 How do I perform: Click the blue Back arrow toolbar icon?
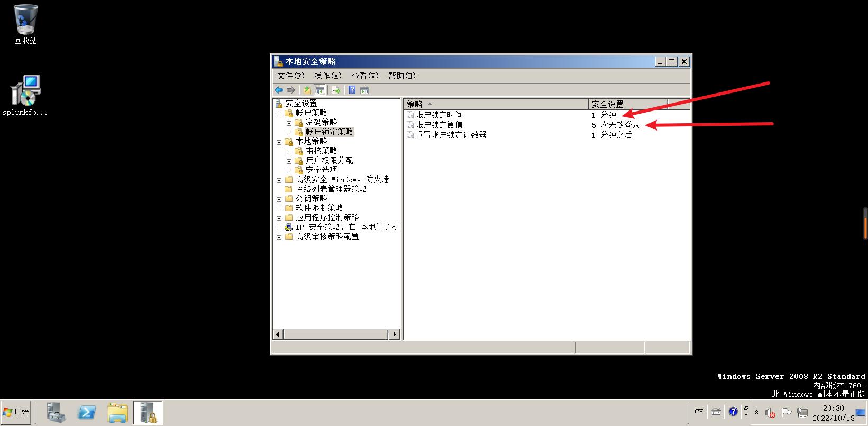pyautogui.click(x=279, y=90)
